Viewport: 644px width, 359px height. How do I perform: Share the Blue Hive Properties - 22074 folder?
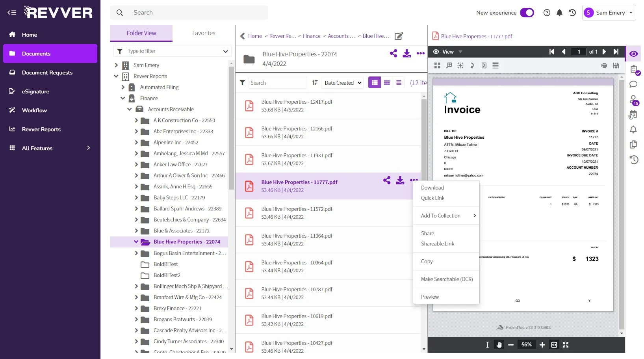point(393,53)
